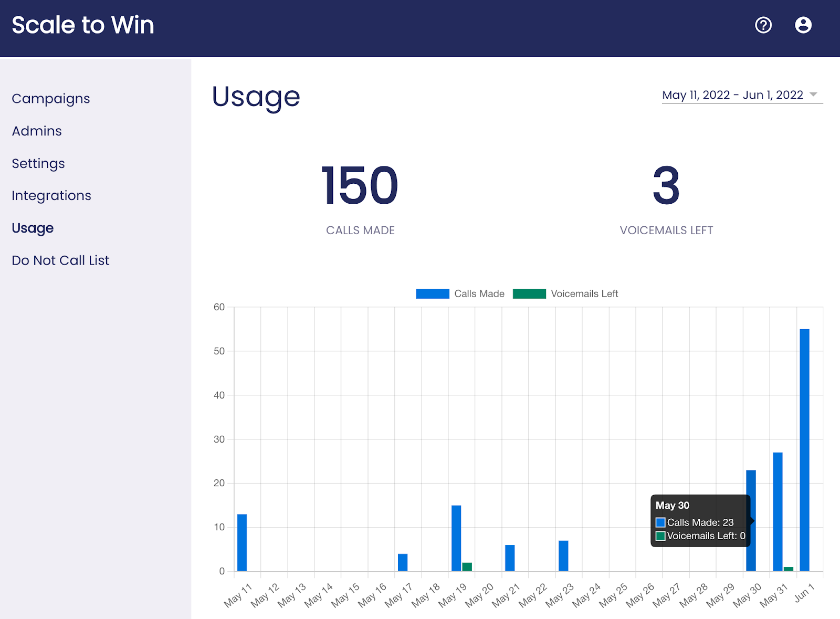
Task: Open Settings in sidebar
Action: [x=38, y=163]
